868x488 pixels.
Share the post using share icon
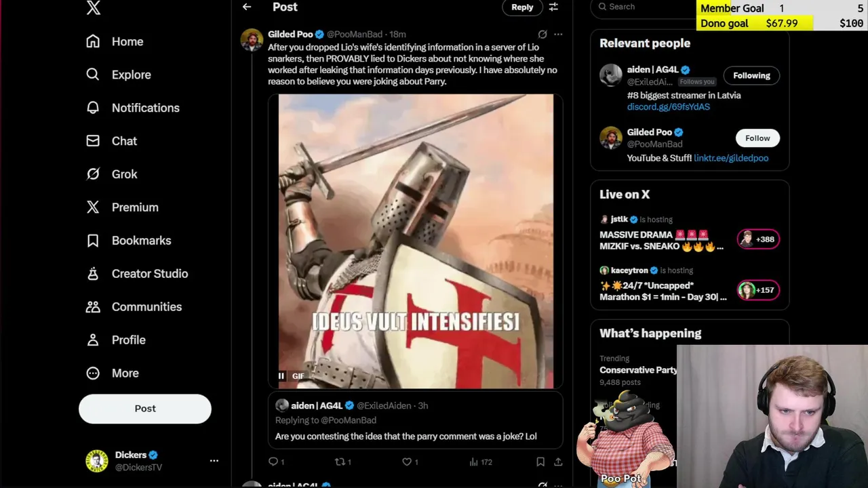pyautogui.click(x=558, y=462)
